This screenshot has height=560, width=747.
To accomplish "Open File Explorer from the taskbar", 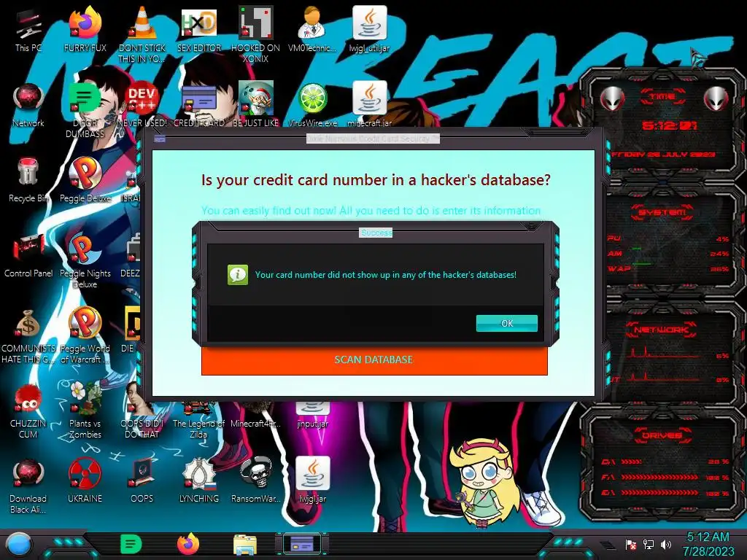I will click(245, 544).
